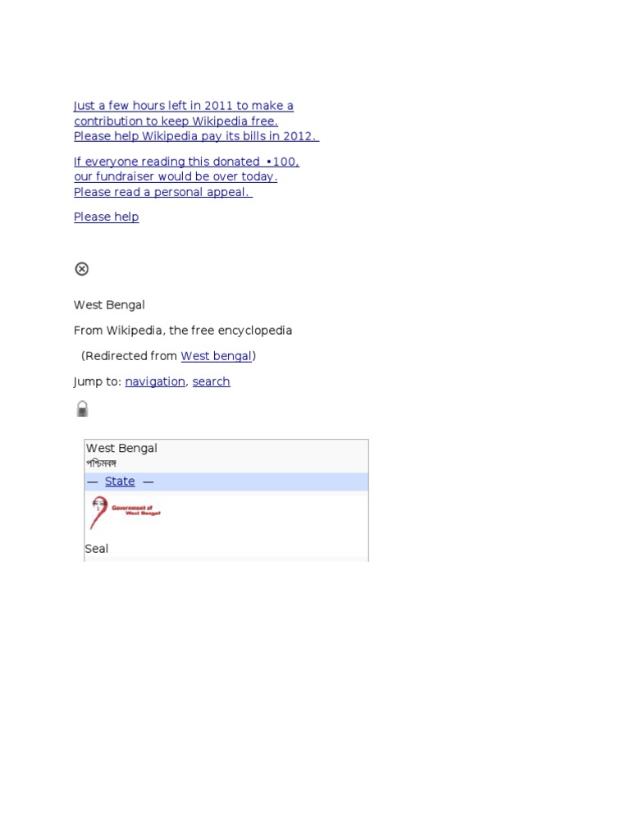Click 'If everyone reading this donated' link
Viewport: 630px width, 840px height.
(x=186, y=162)
